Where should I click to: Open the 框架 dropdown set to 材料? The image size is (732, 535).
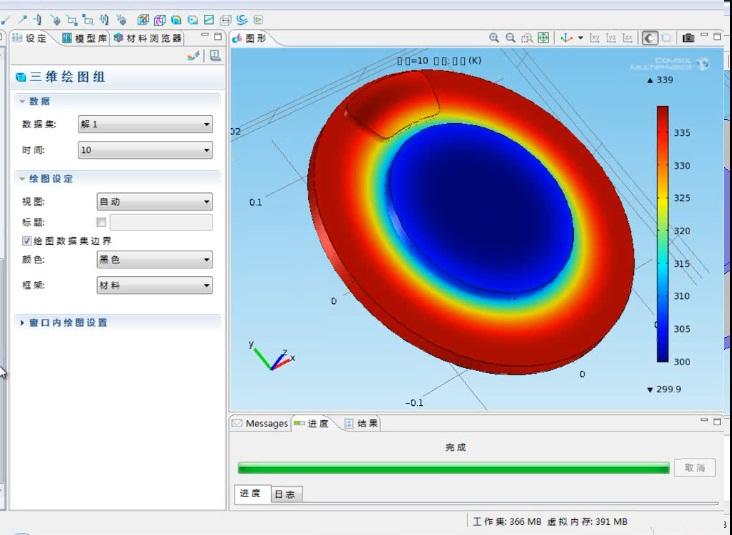click(x=155, y=285)
